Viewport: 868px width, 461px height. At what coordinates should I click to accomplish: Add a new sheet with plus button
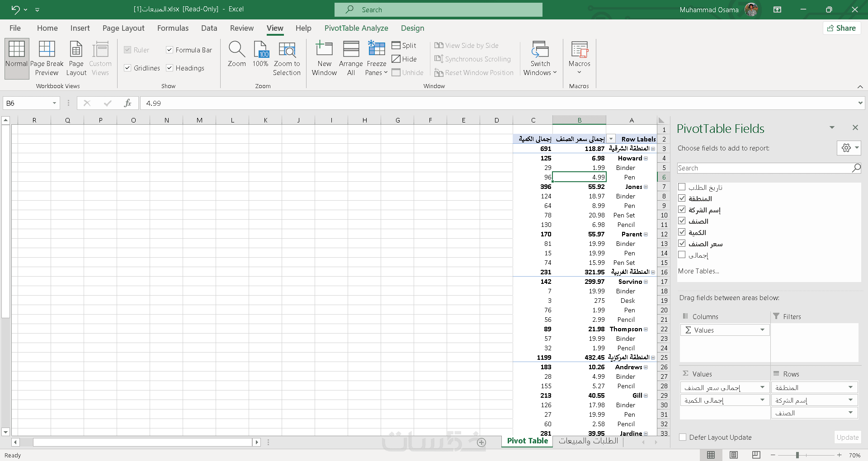[x=481, y=442]
